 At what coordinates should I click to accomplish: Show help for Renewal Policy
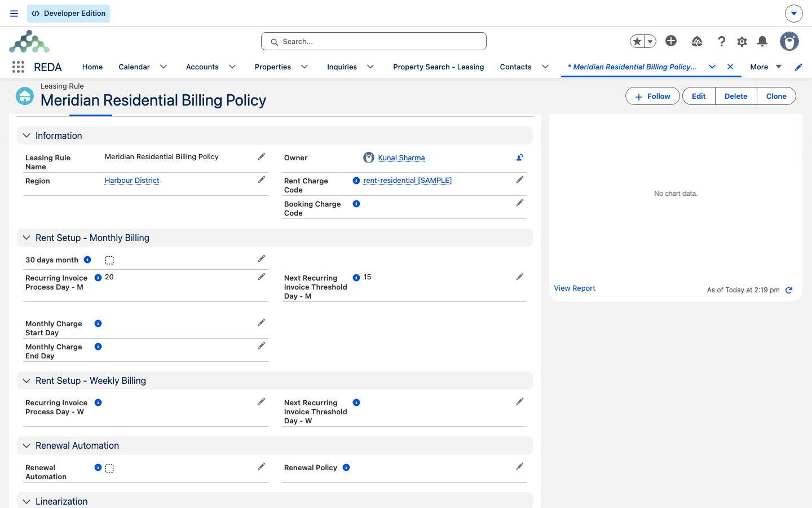click(346, 467)
